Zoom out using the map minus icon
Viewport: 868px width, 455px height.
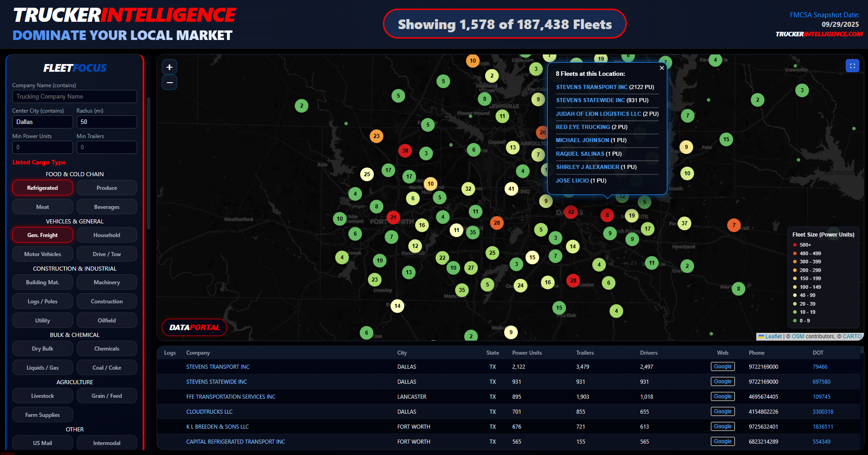[x=169, y=82]
